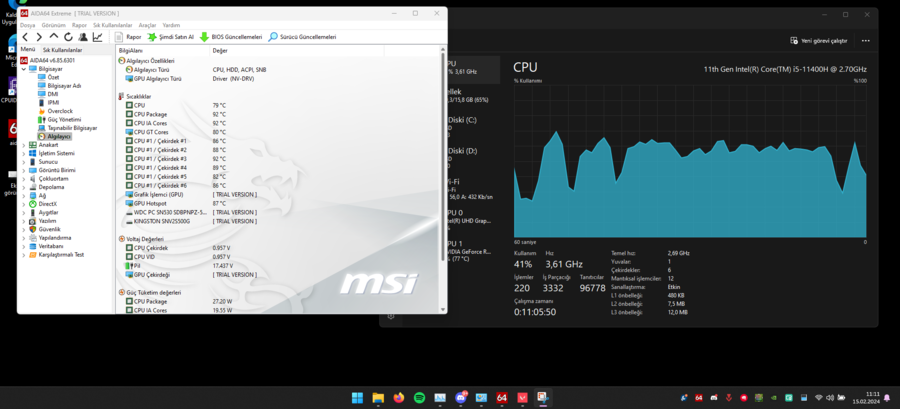This screenshot has height=409, width=900.
Task: Switch to the Menü tab
Action: coord(28,50)
